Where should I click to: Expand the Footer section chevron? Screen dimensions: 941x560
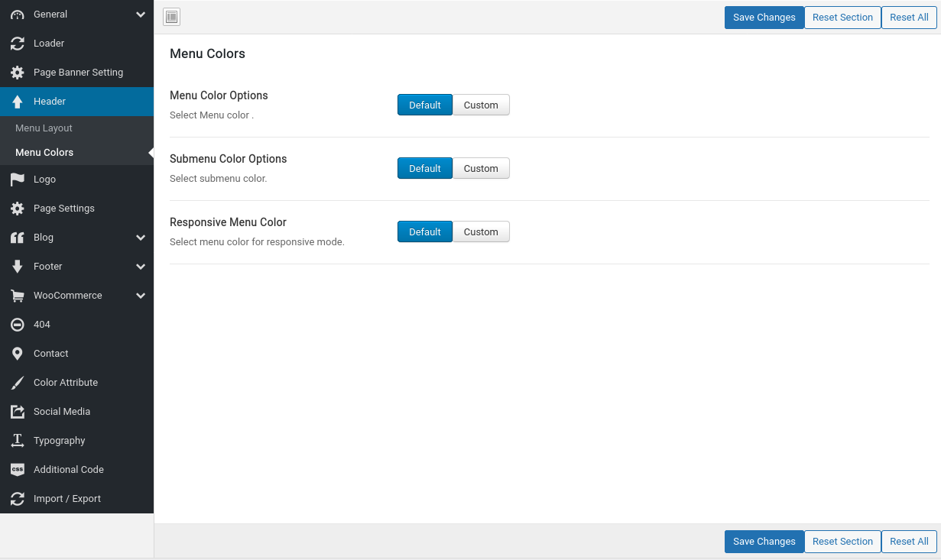(x=141, y=267)
